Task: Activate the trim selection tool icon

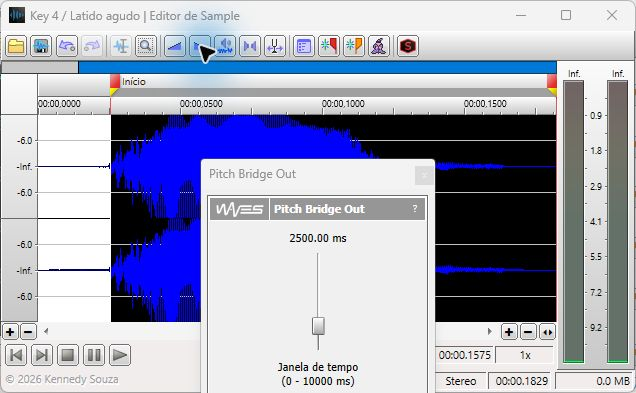Action: click(x=121, y=46)
